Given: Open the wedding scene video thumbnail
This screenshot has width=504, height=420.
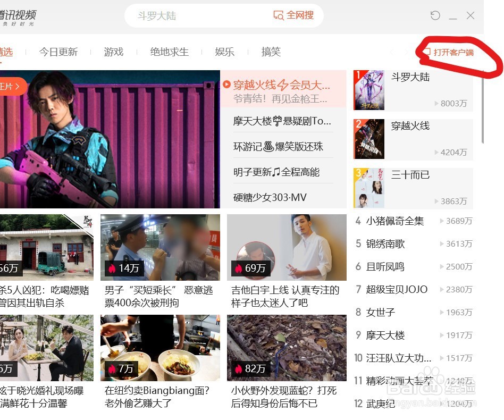Looking at the screenshot, I should coord(47,348).
